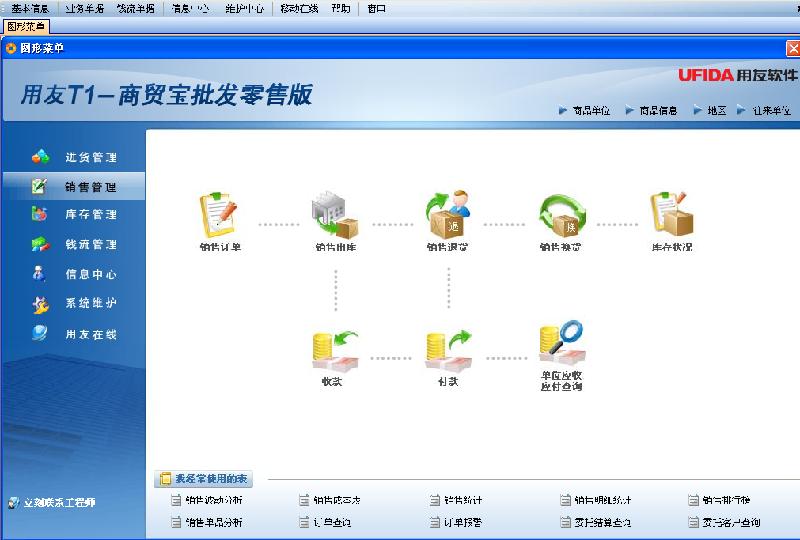This screenshot has height=540, width=800.
Task: Open the 销售排行榜 report
Action: [x=726, y=500]
